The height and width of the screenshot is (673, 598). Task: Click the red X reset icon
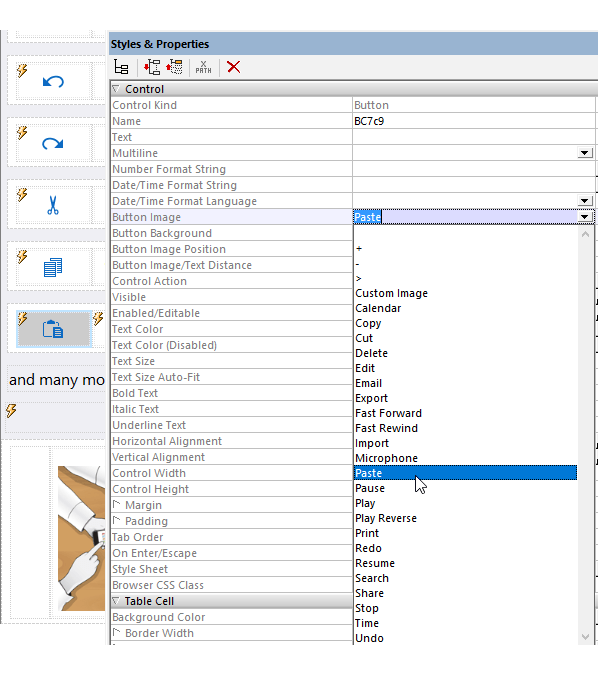(x=234, y=67)
